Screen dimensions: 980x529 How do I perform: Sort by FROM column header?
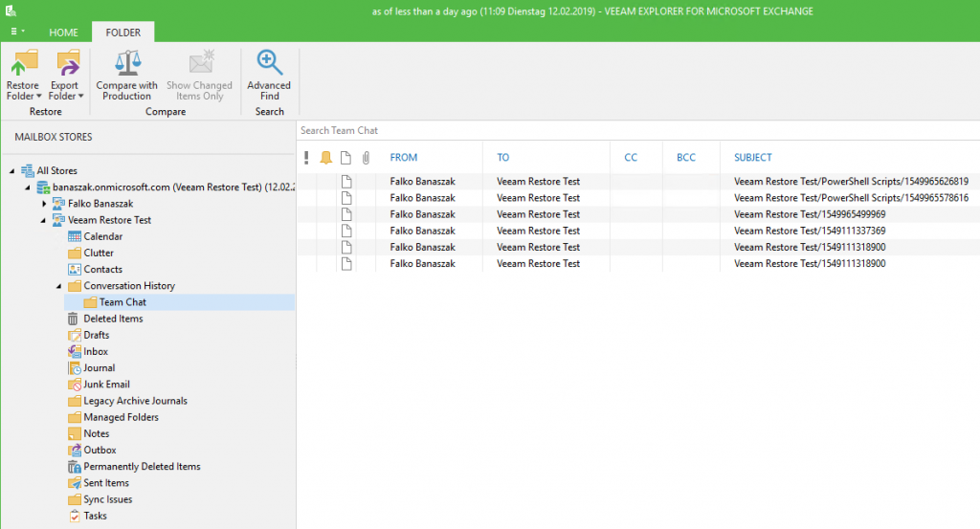coord(404,158)
